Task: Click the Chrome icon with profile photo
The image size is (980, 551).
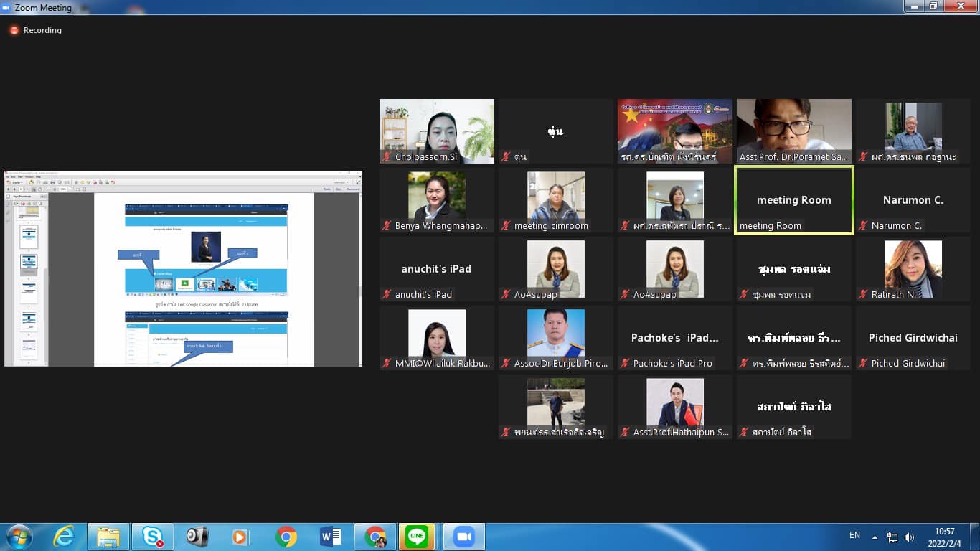Action: click(374, 537)
